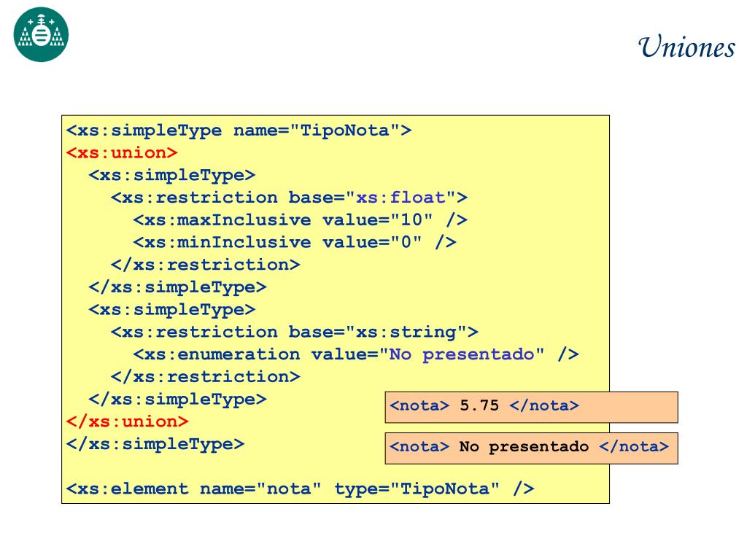Select the closing xs:union tag in red
The height and width of the screenshot is (560, 747).
pyautogui.click(x=127, y=421)
